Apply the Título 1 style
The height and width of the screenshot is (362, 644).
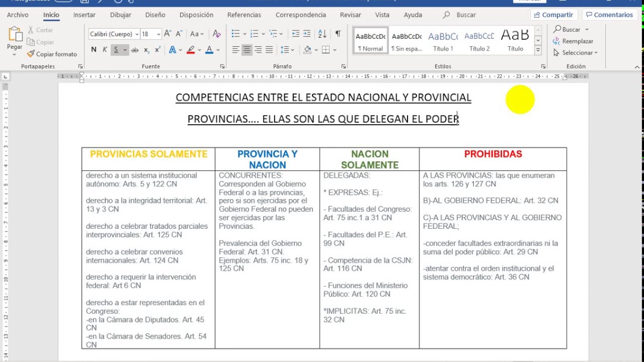pyautogui.click(x=443, y=41)
